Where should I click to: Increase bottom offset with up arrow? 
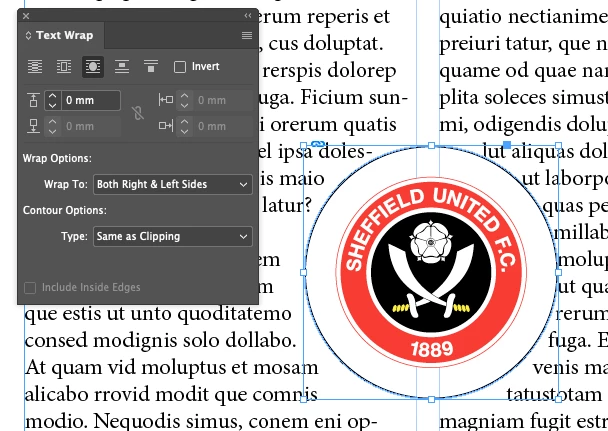53,122
